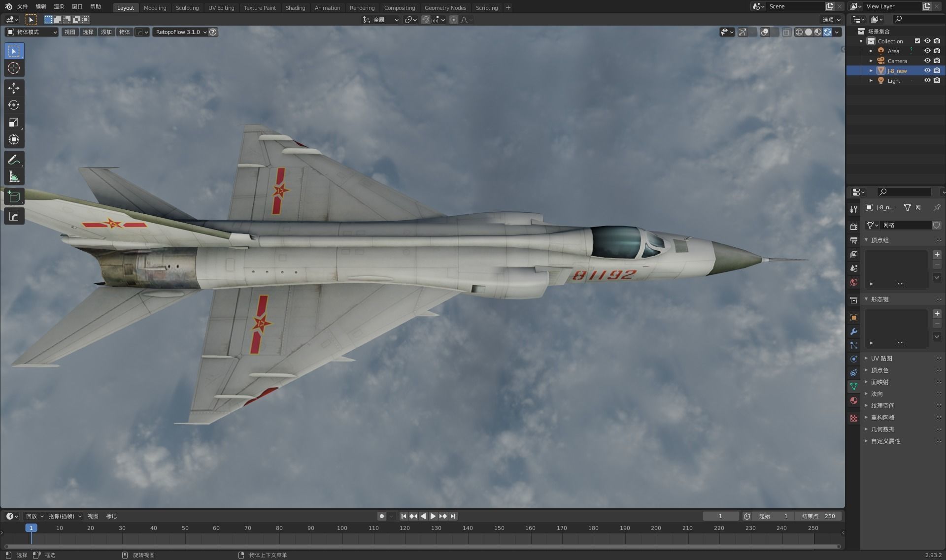Image resolution: width=946 pixels, height=560 pixels.
Task: Collapse the 形态键 panel
Action: [x=867, y=299]
